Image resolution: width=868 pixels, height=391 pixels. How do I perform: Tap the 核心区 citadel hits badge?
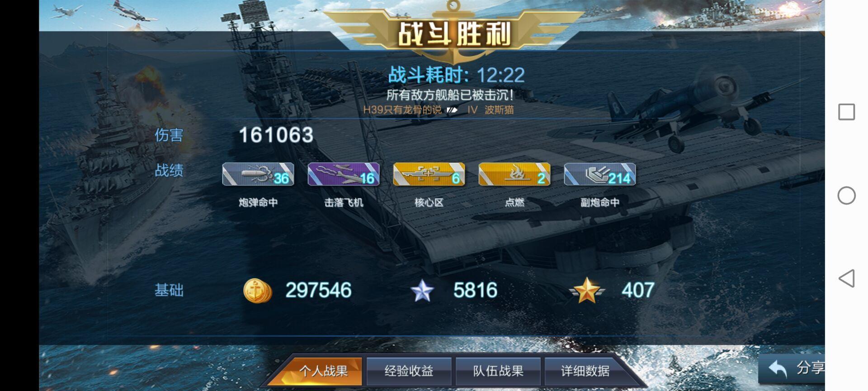click(x=429, y=174)
